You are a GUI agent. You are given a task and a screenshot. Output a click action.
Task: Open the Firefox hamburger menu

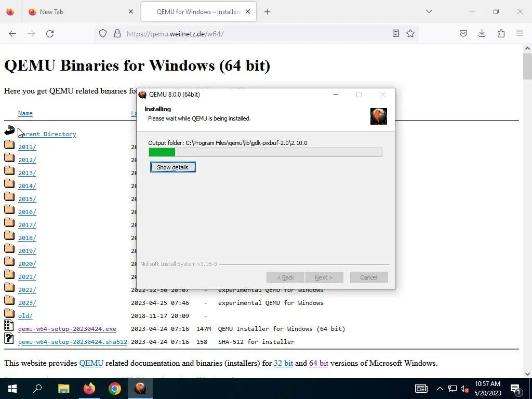pyautogui.click(x=520, y=33)
